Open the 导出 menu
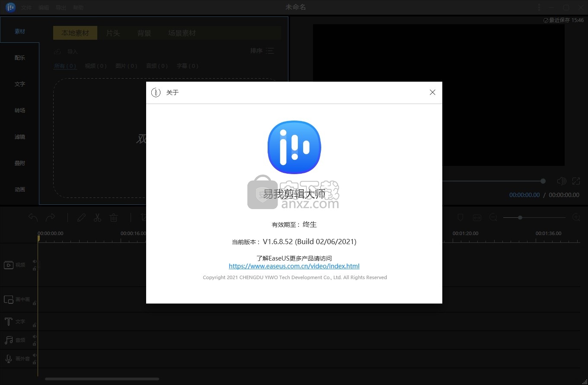Screen dimensions: 588x385 (x=61, y=8)
